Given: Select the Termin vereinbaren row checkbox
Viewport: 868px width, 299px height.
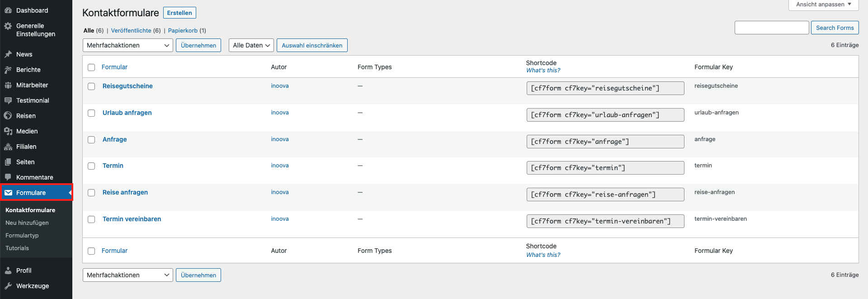Looking at the screenshot, I should coord(91,219).
